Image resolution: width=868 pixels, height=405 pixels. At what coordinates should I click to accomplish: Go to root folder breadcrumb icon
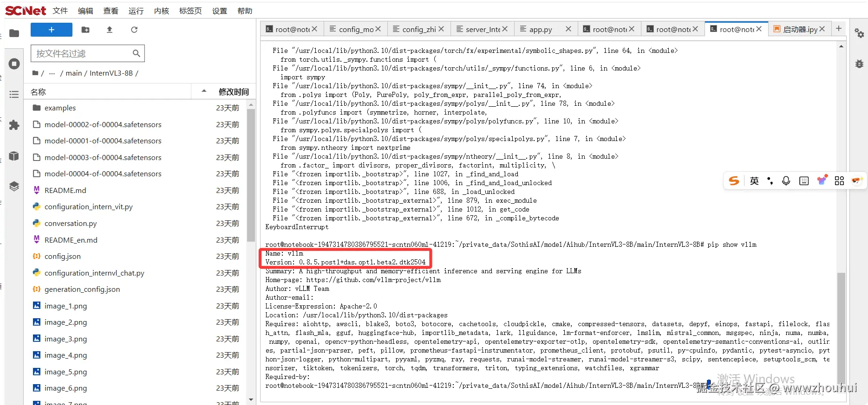35,73
